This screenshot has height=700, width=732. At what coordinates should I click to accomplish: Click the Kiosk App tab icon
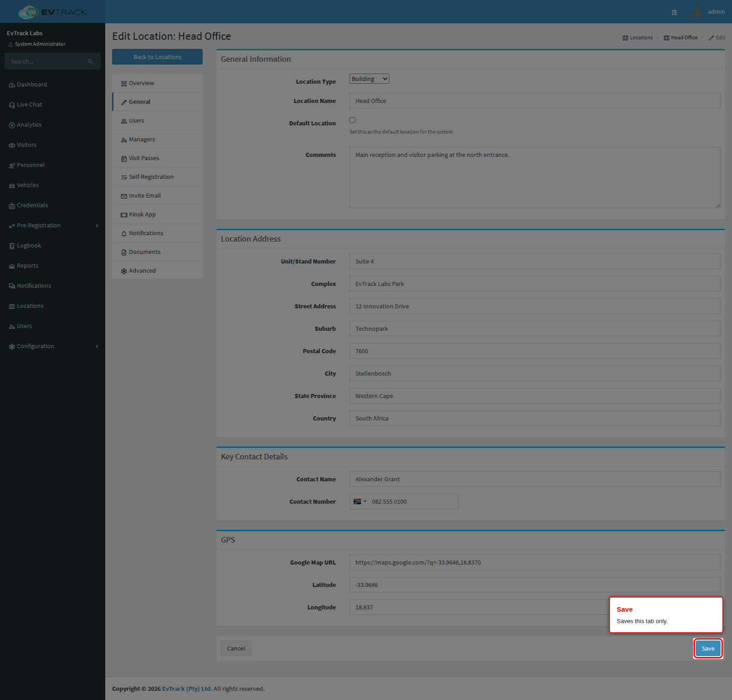click(x=124, y=215)
